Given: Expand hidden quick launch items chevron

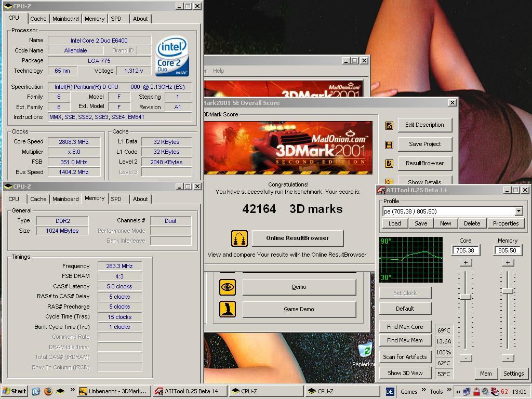Looking at the screenshot, I should pyautogui.click(x=72, y=390).
